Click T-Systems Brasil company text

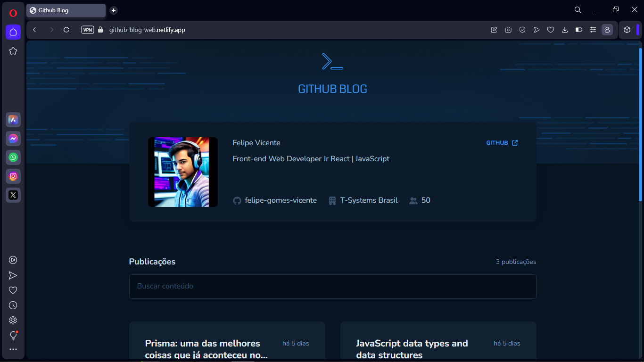[369, 200]
